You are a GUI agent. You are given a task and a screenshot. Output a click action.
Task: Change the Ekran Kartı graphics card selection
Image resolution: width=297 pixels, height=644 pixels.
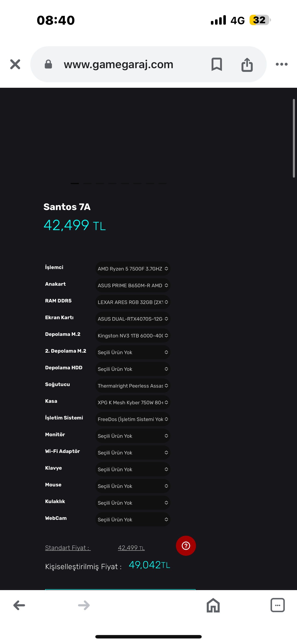click(133, 319)
